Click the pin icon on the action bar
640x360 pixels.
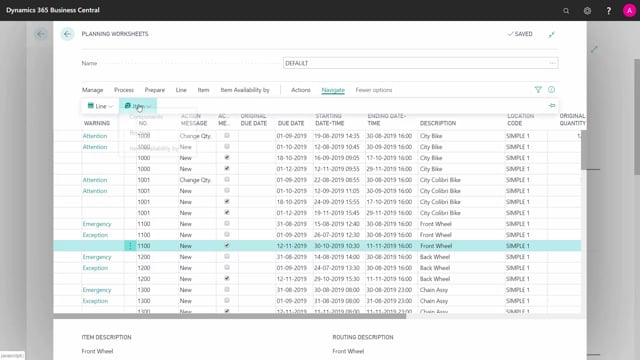(552, 106)
